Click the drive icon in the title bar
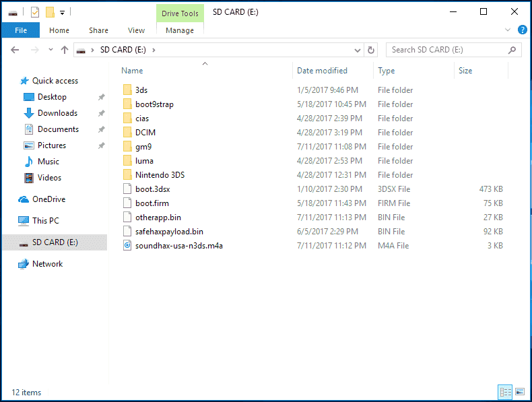This screenshot has width=532, height=402. click(13, 13)
